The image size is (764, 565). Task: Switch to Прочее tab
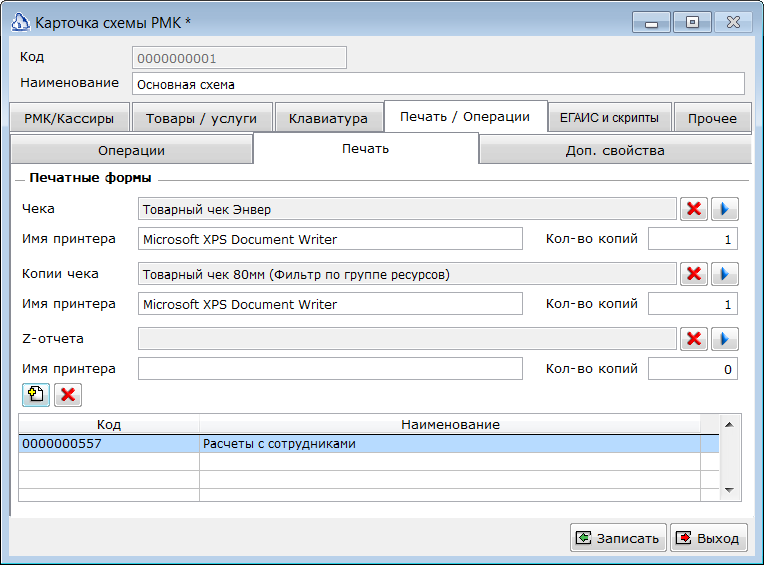point(712,118)
